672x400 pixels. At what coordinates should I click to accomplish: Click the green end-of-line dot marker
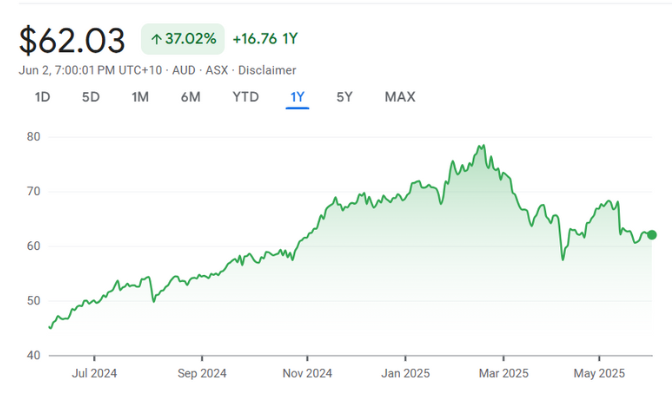652,235
